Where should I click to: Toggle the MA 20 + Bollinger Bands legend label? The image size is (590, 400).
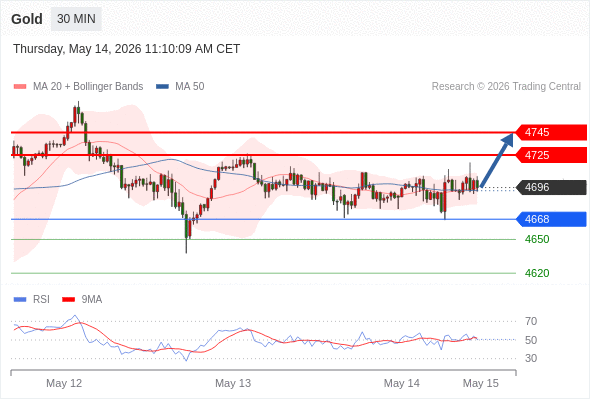click(x=88, y=87)
